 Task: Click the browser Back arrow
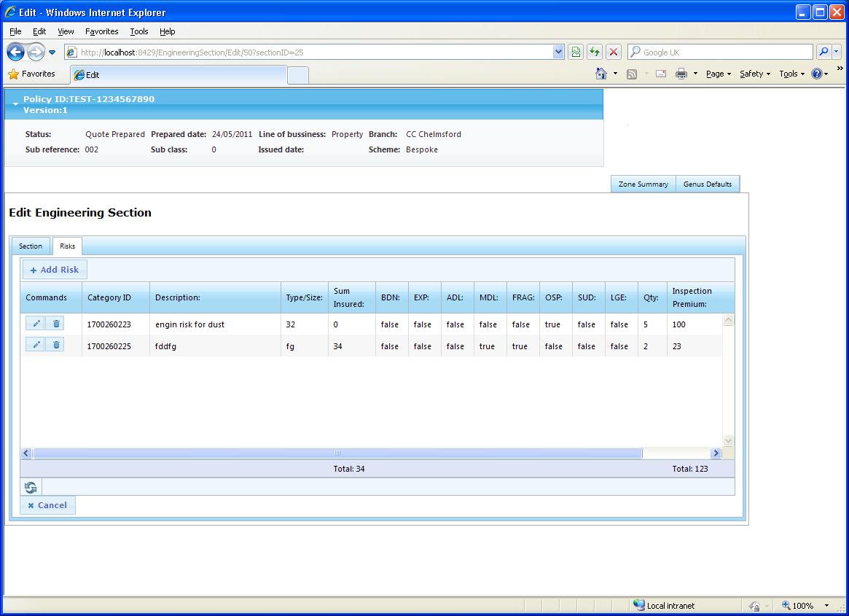pos(15,52)
